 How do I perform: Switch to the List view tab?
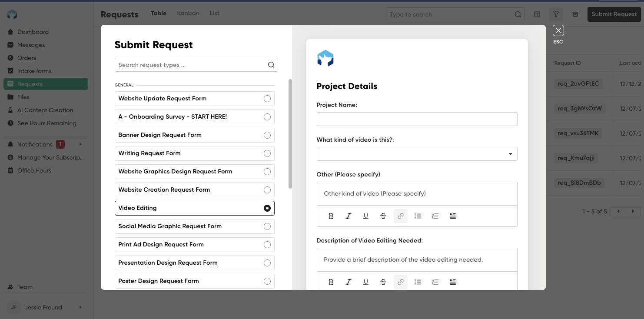click(215, 13)
